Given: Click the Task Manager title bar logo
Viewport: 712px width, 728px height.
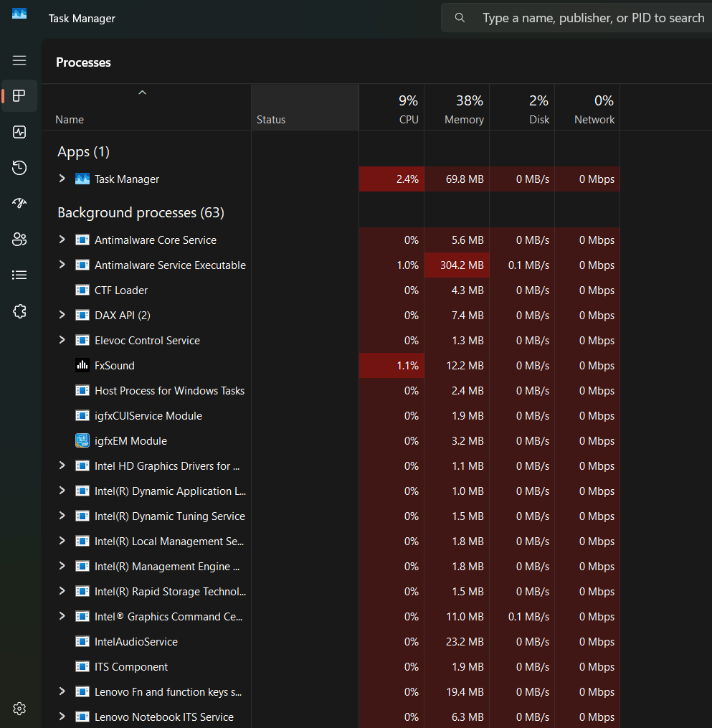Looking at the screenshot, I should pyautogui.click(x=19, y=14).
